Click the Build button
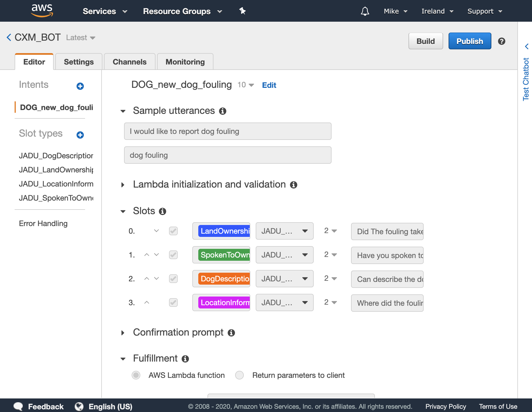The image size is (532, 412). (x=426, y=41)
